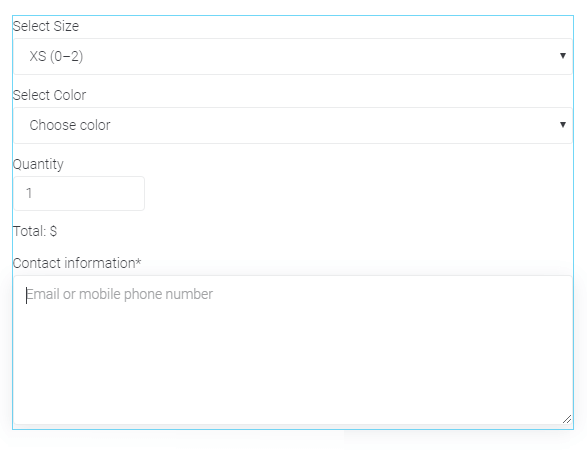Open the Choose color dropdown

pyautogui.click(x=293, y=125)
